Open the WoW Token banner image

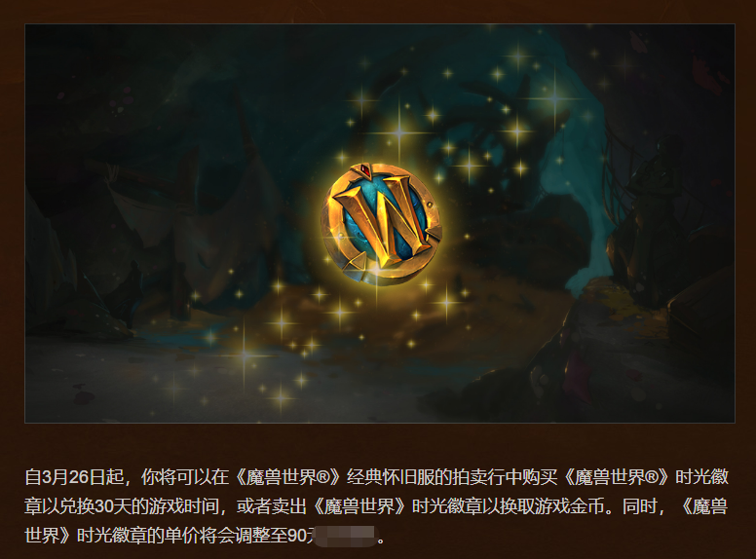click(379, 223)
